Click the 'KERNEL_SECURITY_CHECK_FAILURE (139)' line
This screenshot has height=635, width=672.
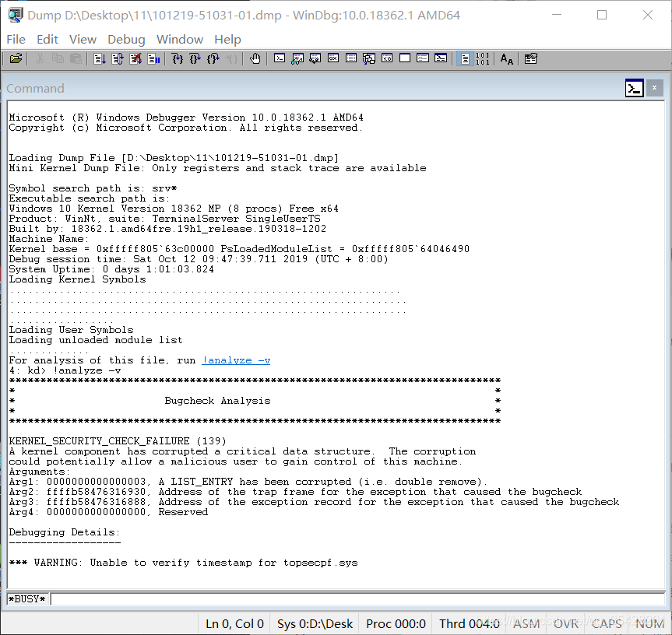coord(118,441)
